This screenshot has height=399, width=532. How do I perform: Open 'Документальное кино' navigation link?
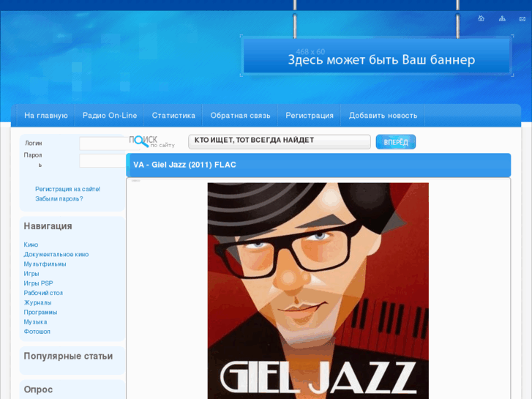coord(56,254)
